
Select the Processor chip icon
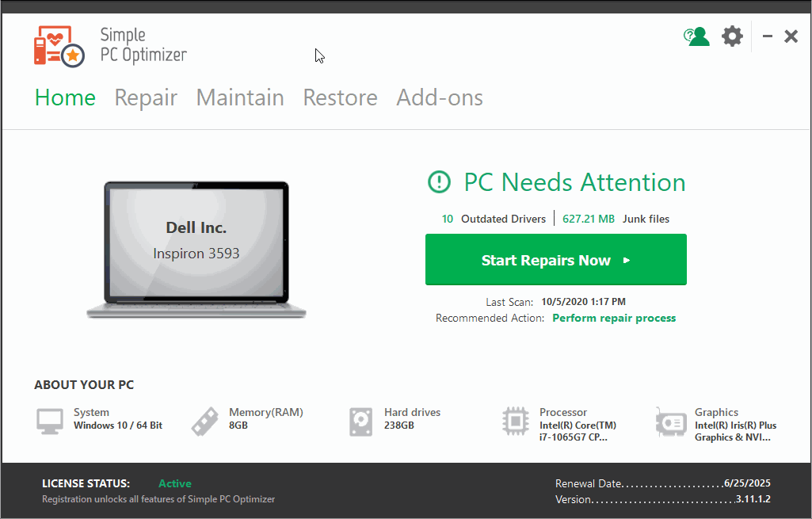pyautogui.click(x=516, y=421)
